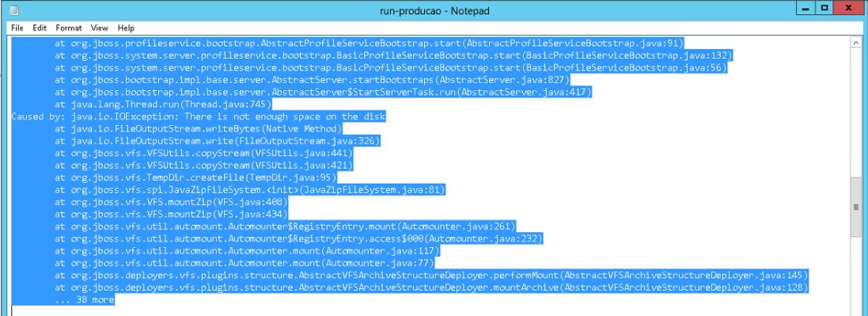Open the Edit menu
This screenshot has width=868, height=316.
point(40,28)
